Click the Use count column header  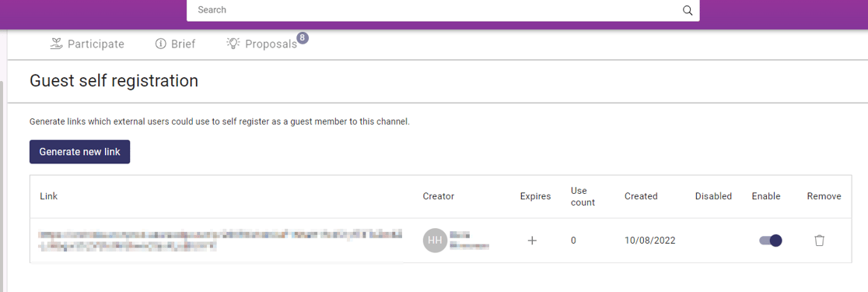click(x=583, y=196)
